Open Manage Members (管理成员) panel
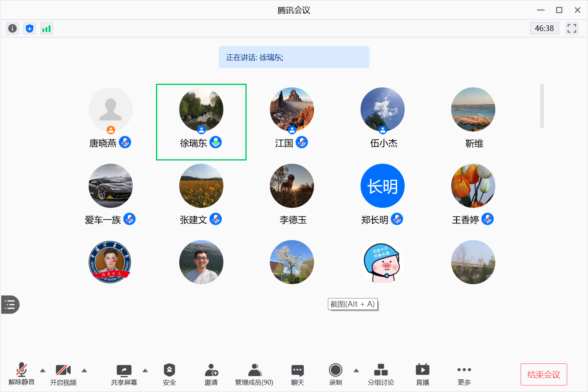Screen dimensions: 588x392 tap(254, 374)
